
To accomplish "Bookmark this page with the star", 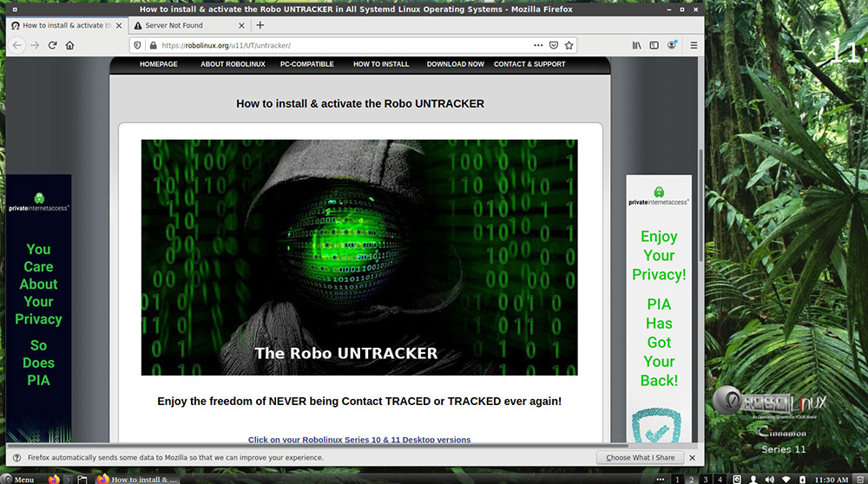I will point(569,45).
